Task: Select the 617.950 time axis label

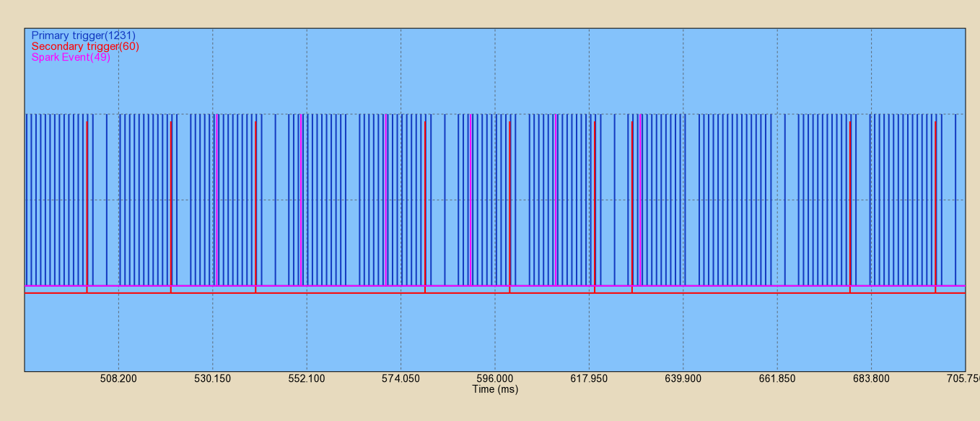Action: (x=589, y=378)
